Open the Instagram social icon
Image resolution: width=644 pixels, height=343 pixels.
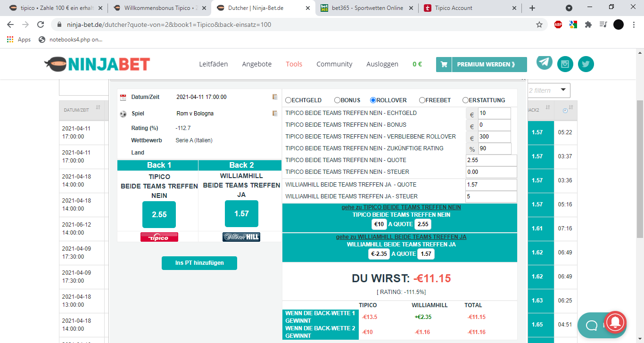pyautogui.click(x=565, y=64)
